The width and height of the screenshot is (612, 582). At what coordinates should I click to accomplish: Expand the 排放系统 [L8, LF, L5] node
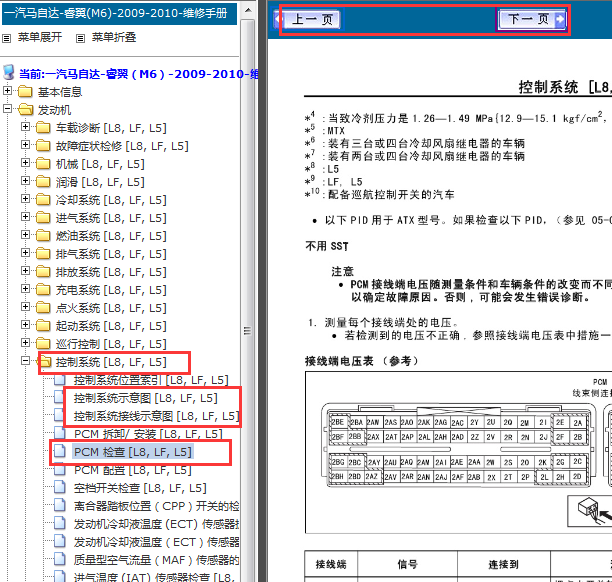coord(25,270)
